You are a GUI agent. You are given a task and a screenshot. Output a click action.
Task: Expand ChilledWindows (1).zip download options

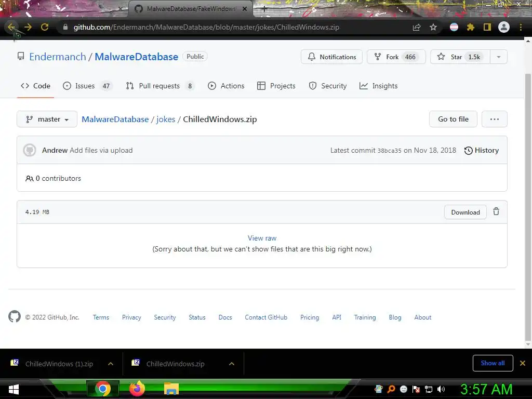coord(111,364)
